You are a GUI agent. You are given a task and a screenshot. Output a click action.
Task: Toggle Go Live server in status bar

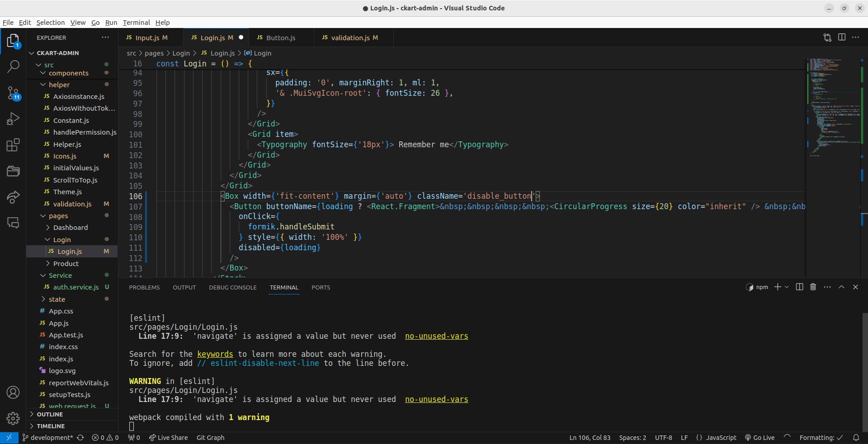point(760,438)
